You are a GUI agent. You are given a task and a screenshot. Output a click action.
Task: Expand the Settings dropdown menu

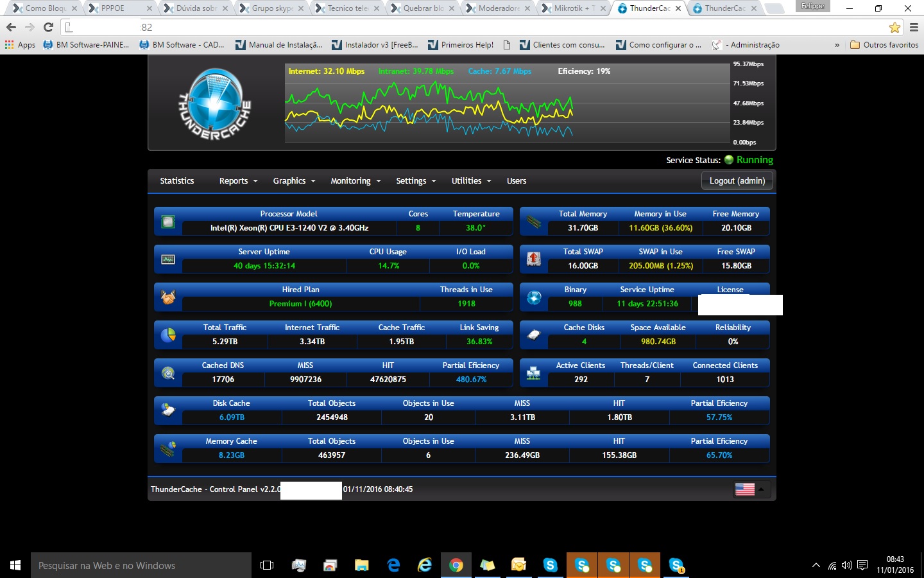click(416, 181)
